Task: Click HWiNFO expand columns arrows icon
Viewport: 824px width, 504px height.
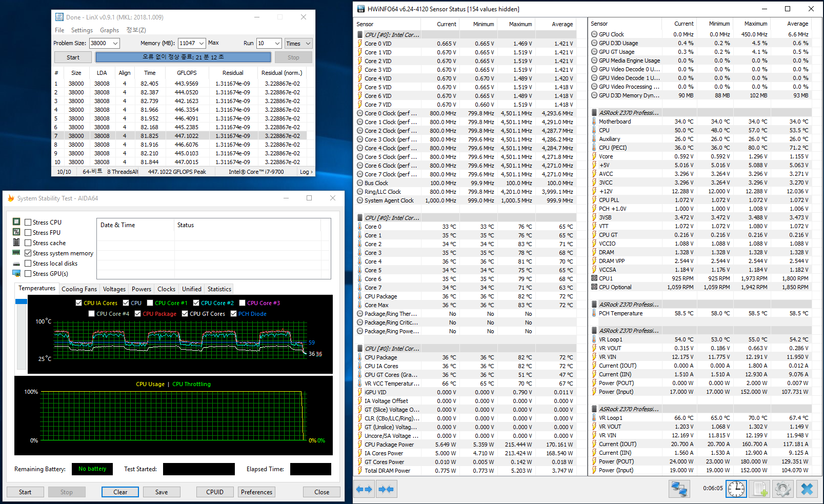Action: pyautogui.click(x=364, y=489)
